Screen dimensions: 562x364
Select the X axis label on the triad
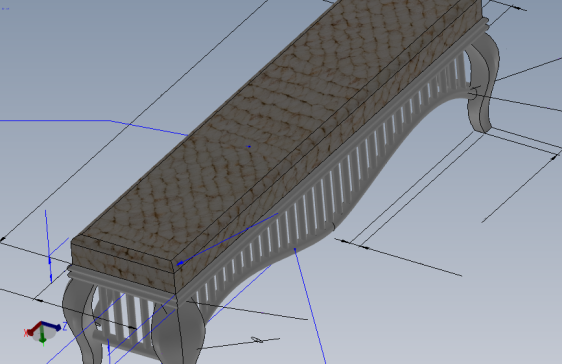point(26,333)
